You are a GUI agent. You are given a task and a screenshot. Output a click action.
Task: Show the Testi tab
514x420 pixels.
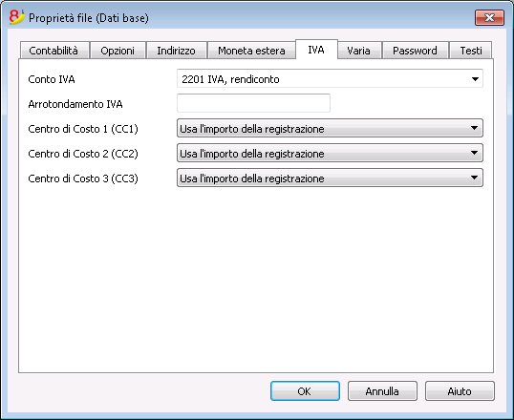point(471,51)
